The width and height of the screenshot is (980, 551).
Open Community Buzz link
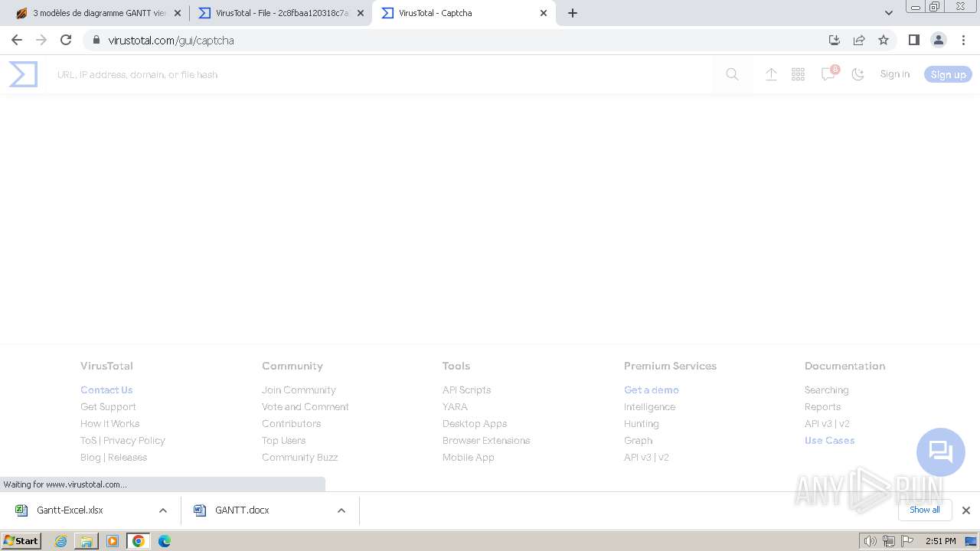299,457
